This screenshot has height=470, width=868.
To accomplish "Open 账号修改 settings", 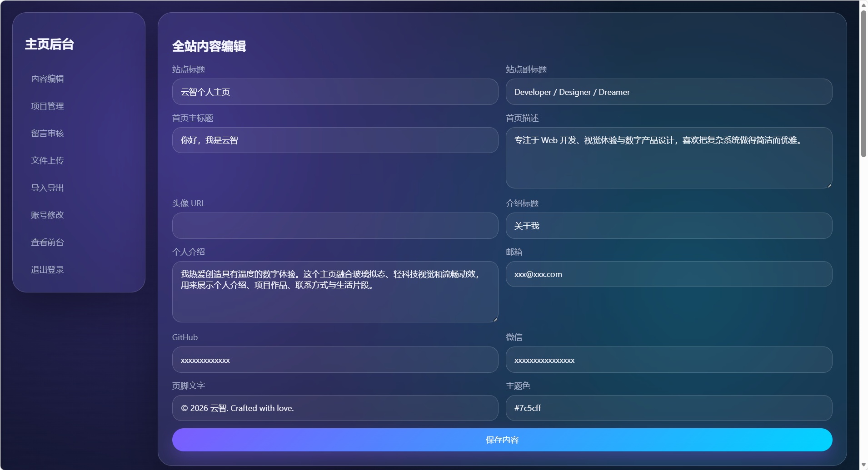I will pyautogui.click(x=47, y=215).
